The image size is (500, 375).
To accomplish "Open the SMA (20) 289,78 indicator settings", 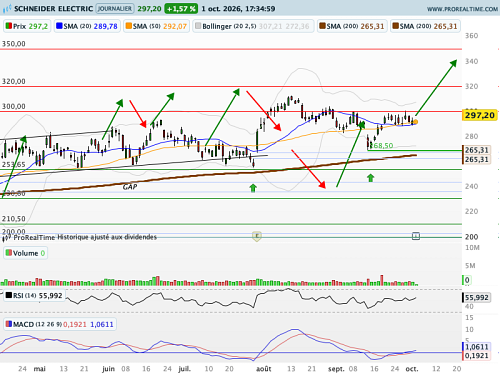I will click(87, 26).
